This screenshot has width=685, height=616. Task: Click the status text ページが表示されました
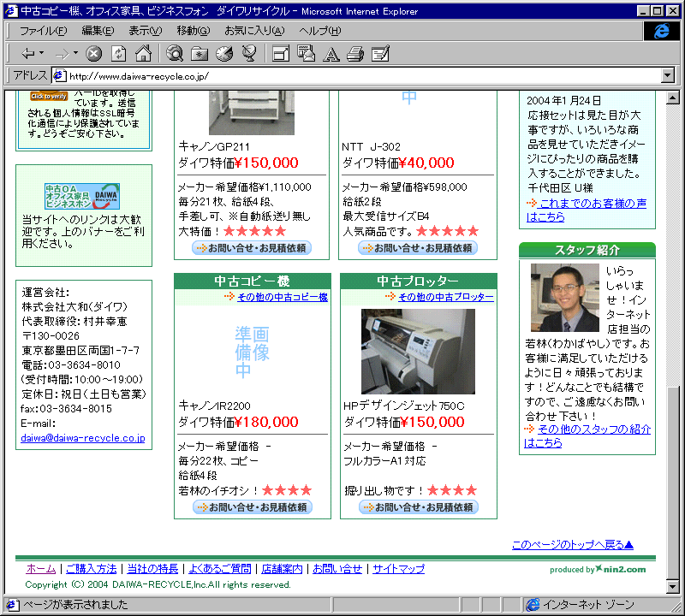75,605
